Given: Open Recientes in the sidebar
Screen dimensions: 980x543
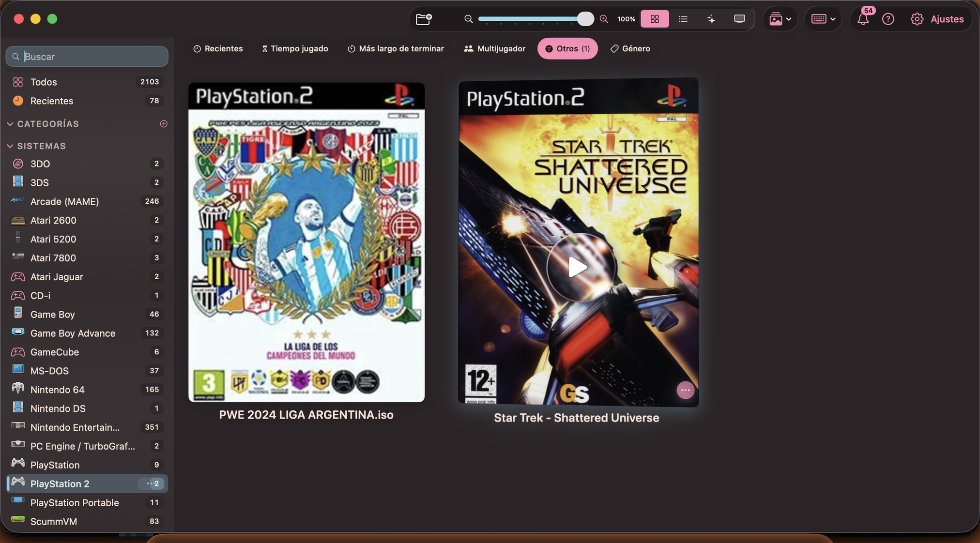Looking at the screenshot, I should 87,101.
